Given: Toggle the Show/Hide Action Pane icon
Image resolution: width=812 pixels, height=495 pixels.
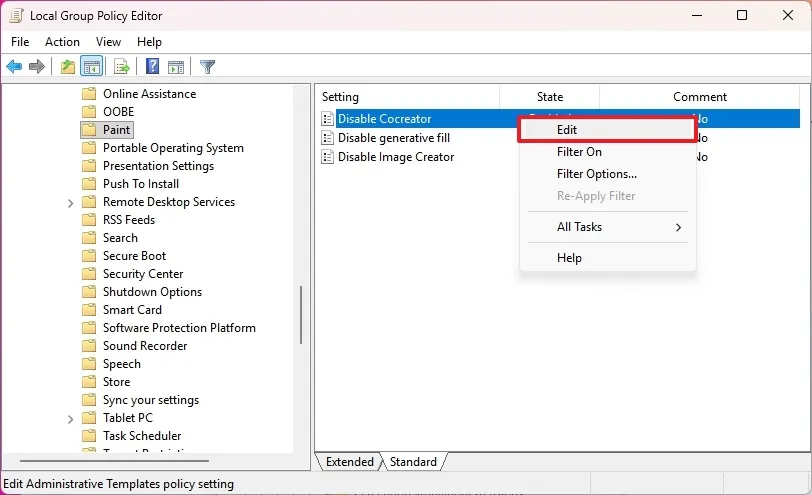Looking at the screenshot, I should tap(176, 67).
